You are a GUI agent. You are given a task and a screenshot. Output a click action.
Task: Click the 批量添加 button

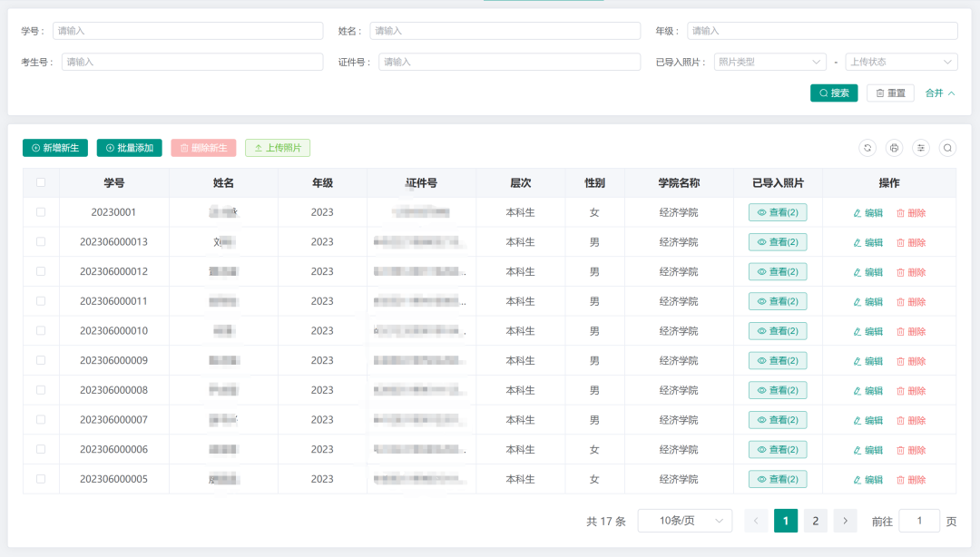click(129, 148)
